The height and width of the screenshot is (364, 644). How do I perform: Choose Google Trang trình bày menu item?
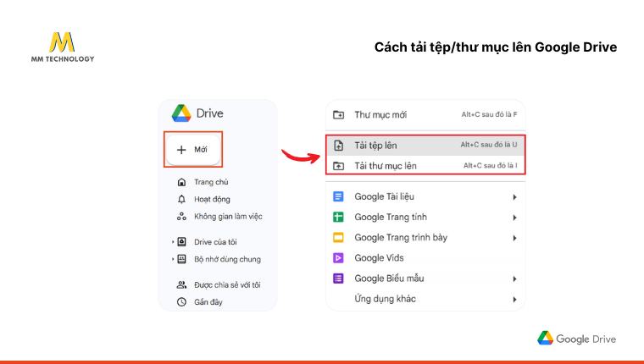click(425, 238)
